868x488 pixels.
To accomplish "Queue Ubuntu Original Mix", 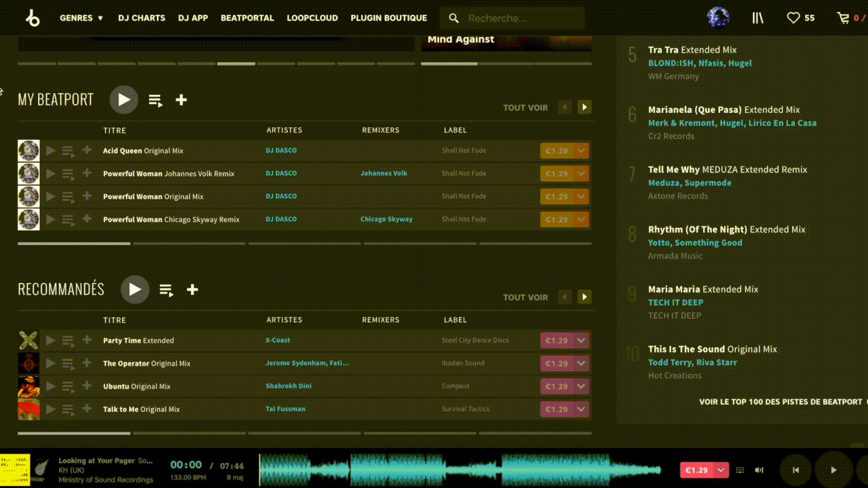I will click(68, 387).
